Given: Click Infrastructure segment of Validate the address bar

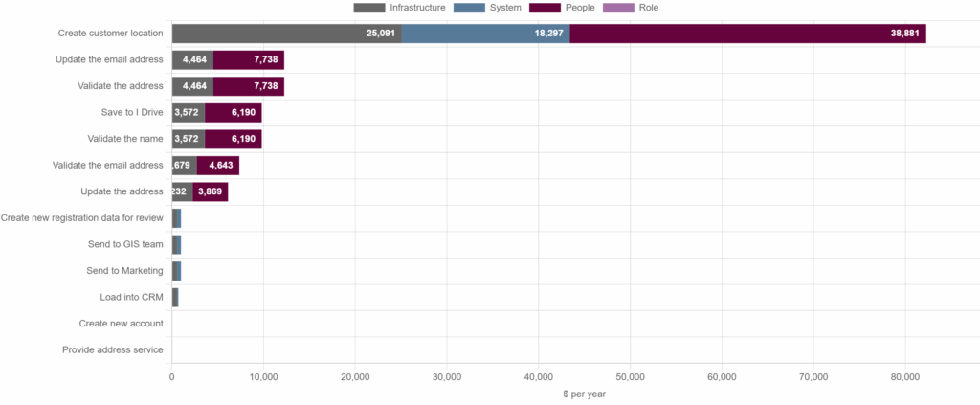Looking at the screenshot, I should tap(192, 86).
